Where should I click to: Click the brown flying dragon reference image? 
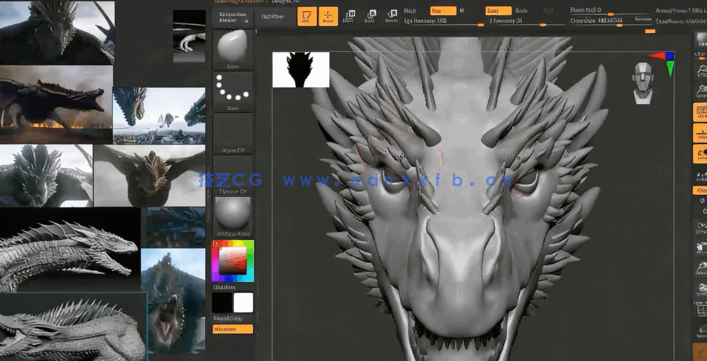[150, 176]
